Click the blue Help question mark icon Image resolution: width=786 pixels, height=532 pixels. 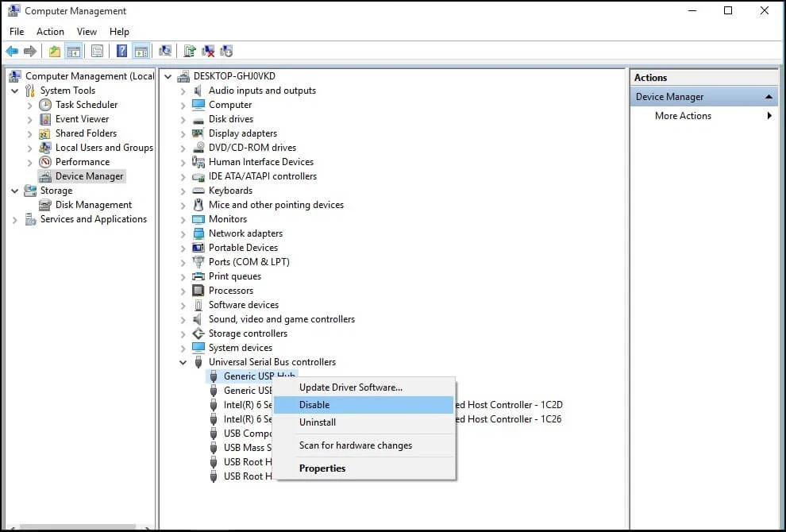[x=121, y=52]
